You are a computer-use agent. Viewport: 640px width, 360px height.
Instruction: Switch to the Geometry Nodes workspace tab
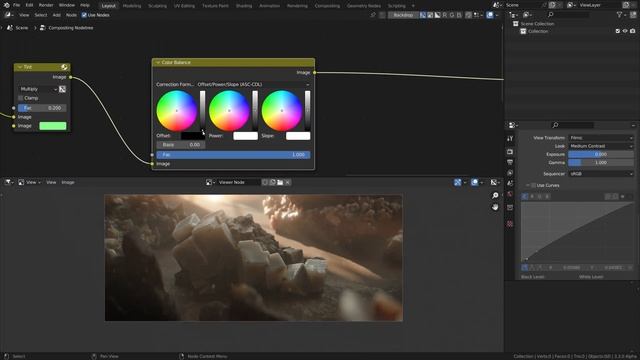(x=364, y=6)
